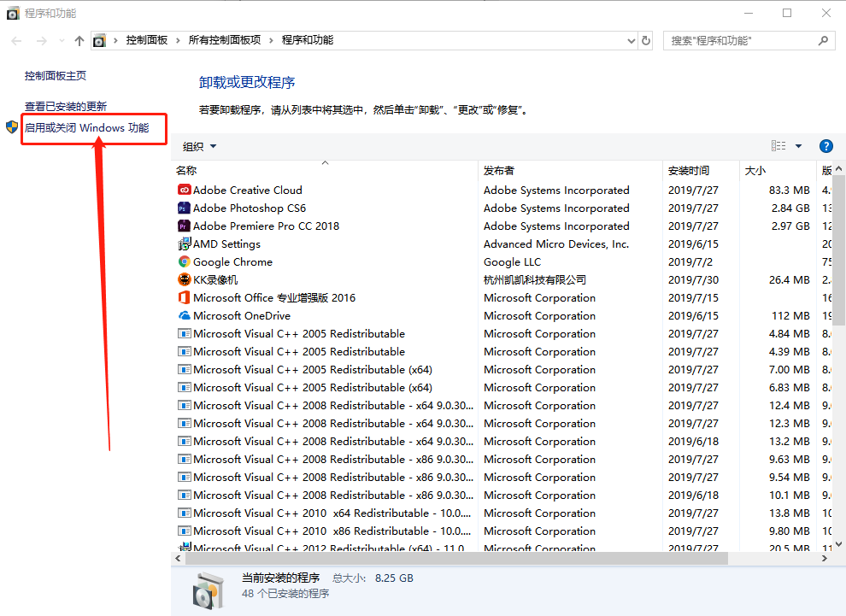
Task: Sort programs by the 安装时间 column header
Action: (689, 170)
